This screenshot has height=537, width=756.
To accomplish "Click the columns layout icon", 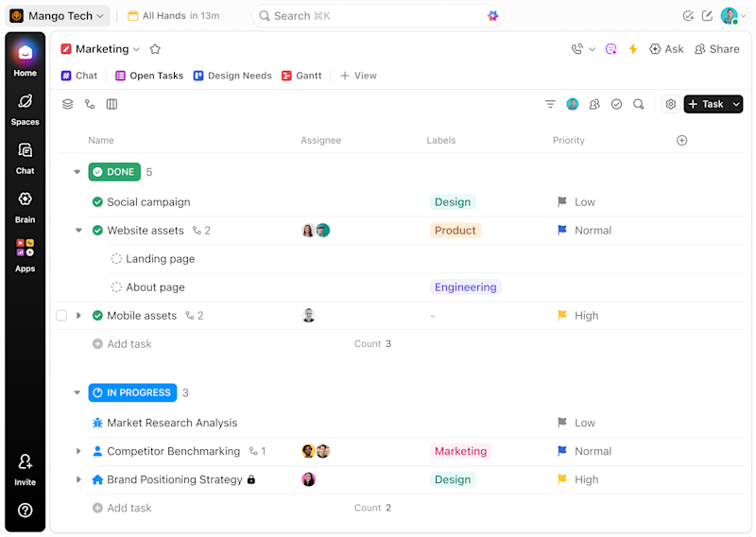I will point(112,104).
